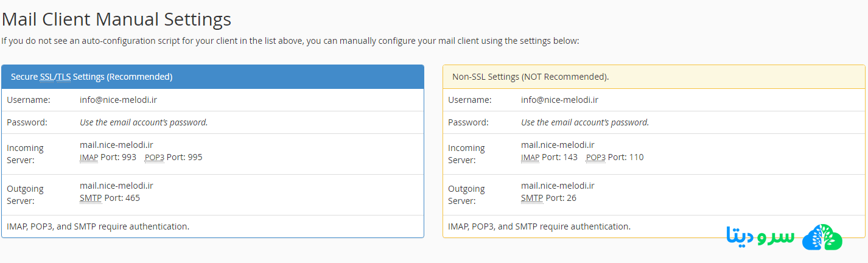Click the POP3 abbreviation beside Port 995
The image size is (868, 263).
(155, 157)
